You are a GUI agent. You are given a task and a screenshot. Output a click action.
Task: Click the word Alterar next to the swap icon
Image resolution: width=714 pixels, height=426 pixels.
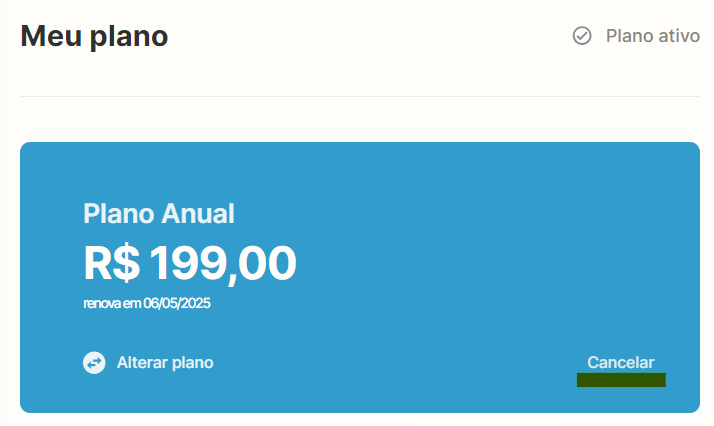click(x=142, y=362)
